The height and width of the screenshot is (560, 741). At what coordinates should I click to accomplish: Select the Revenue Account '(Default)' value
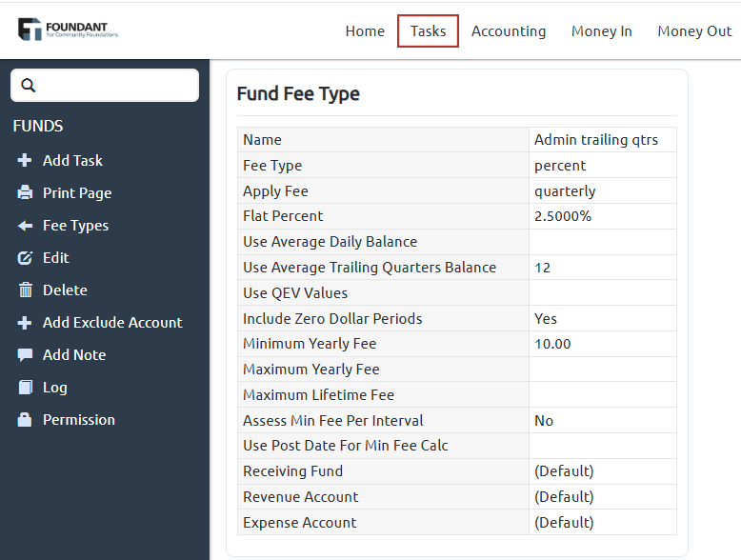click(564, 497)
